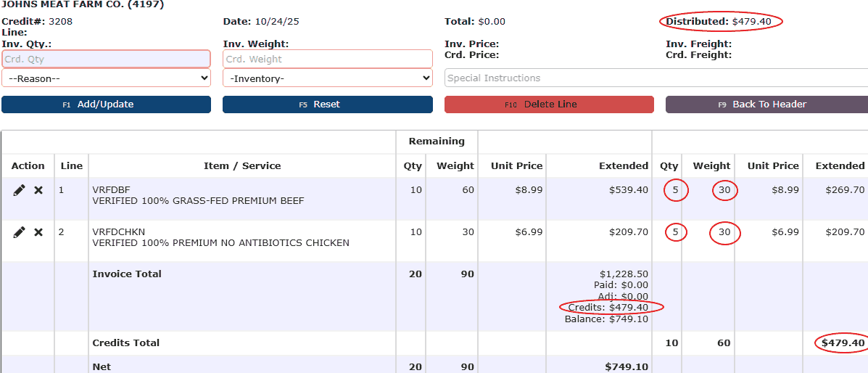Click the Item / Service column header
This screenshot has width=868, height=373.
[242, 166]
